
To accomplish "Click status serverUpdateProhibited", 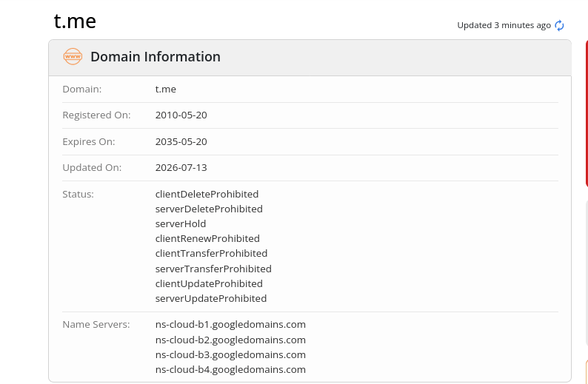I will click(x=211, y=299).
